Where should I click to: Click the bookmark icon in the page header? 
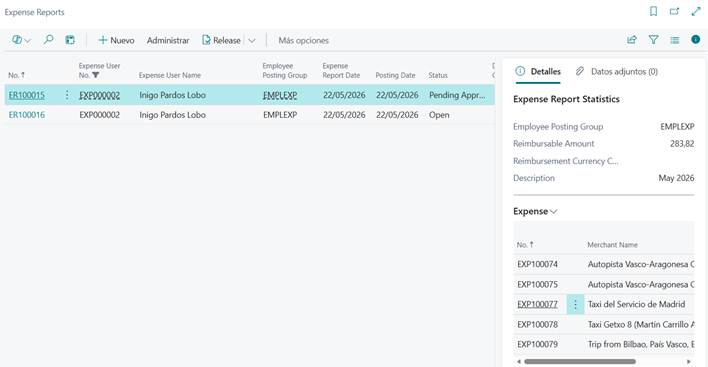653,11
